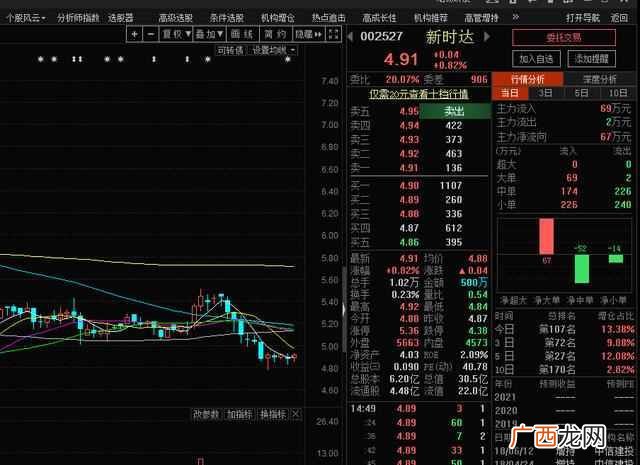Select 买四 4.87 order book row
The height and width of the screenshot is (465, 640).
coord(419,228)
